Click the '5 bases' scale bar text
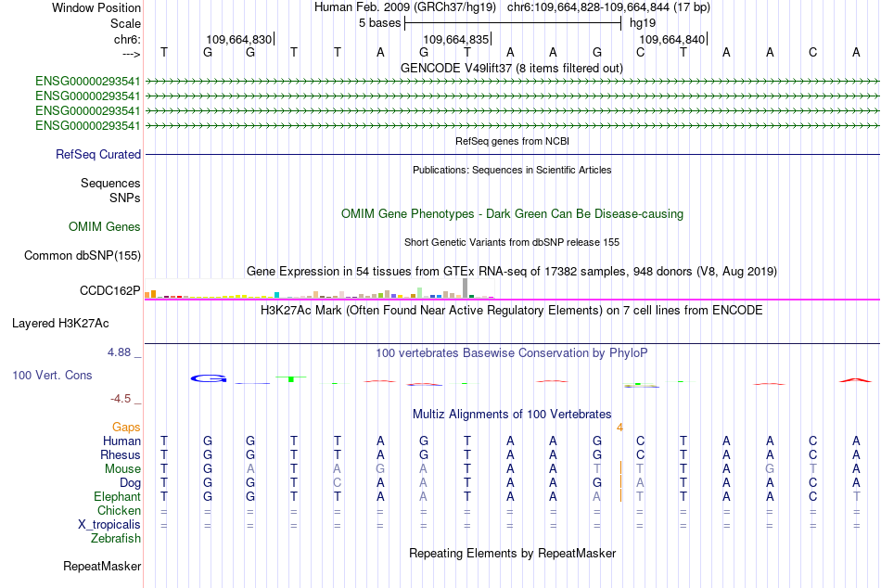This screenshot has width=881, height=588. tap(380, 23)
